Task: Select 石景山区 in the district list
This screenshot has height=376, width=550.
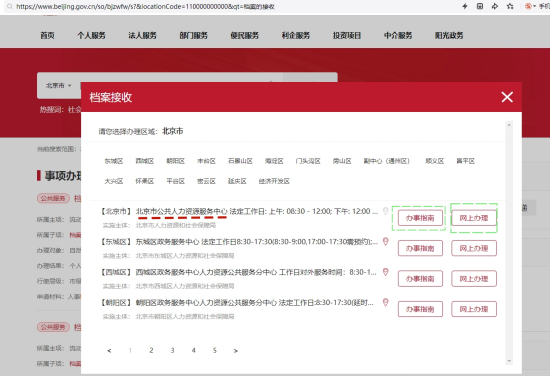Action: (240, 161)
